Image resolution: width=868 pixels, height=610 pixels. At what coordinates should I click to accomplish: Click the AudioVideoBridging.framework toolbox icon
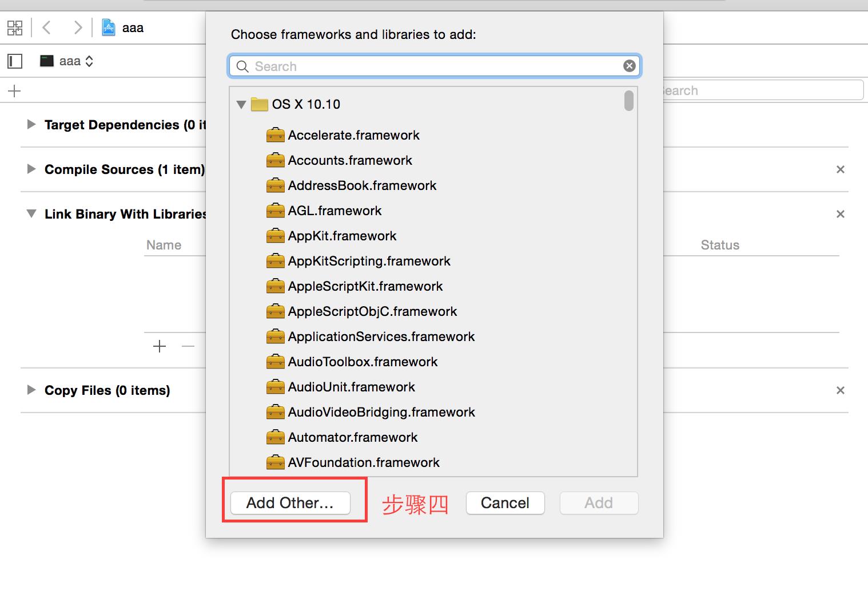[275, 412]
